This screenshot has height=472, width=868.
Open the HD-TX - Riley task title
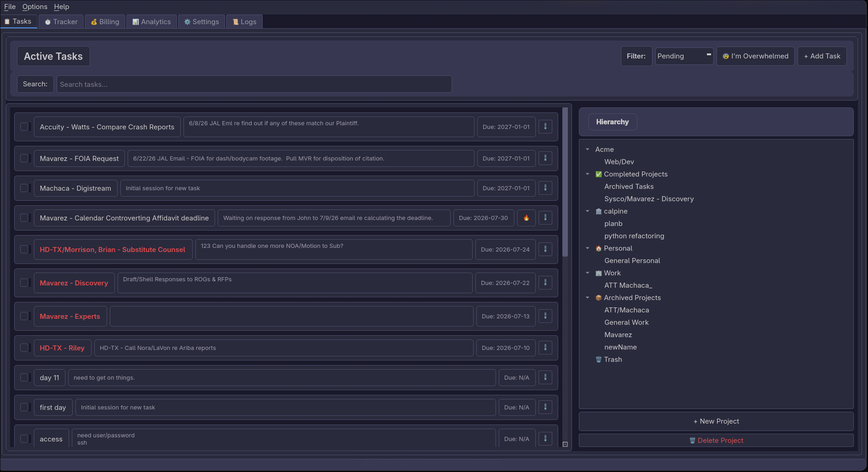tap(62, 348)
